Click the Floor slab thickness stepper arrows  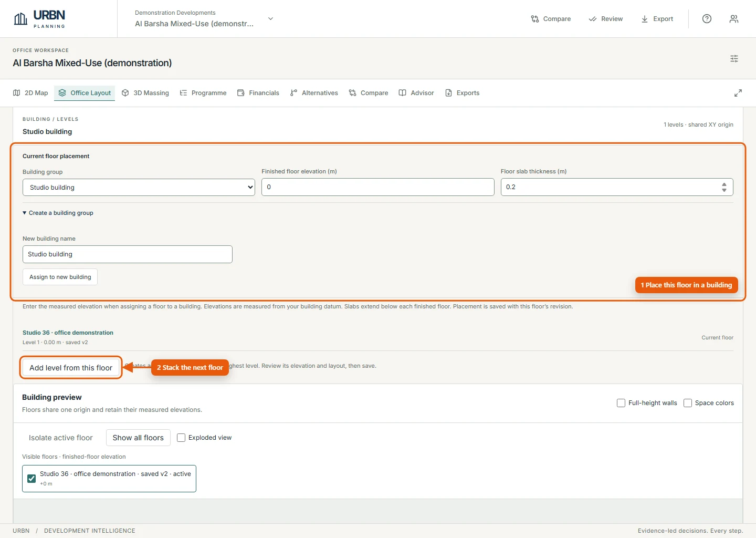pos(724,187)
